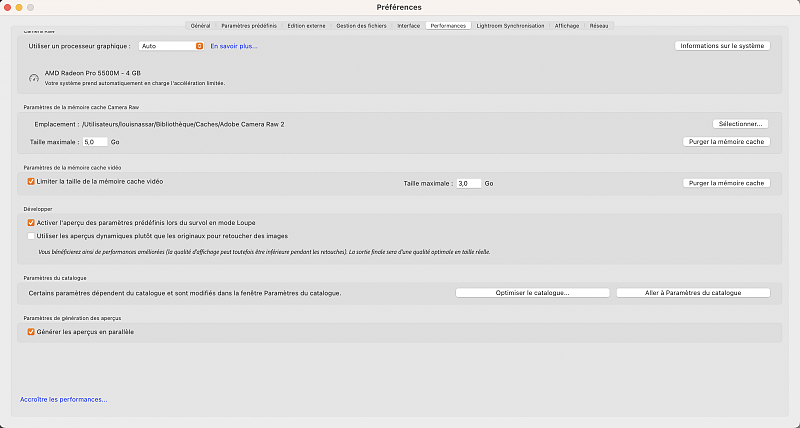Toggle Limiter la taille de la mémoire cache vidéo
Screen dimensions: 800x428
31,182
